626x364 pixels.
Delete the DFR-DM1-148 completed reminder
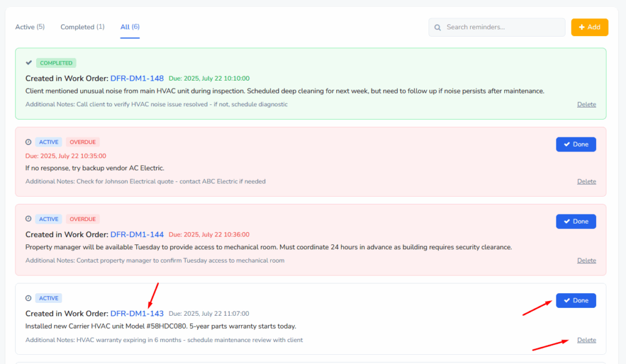[586, 104]
